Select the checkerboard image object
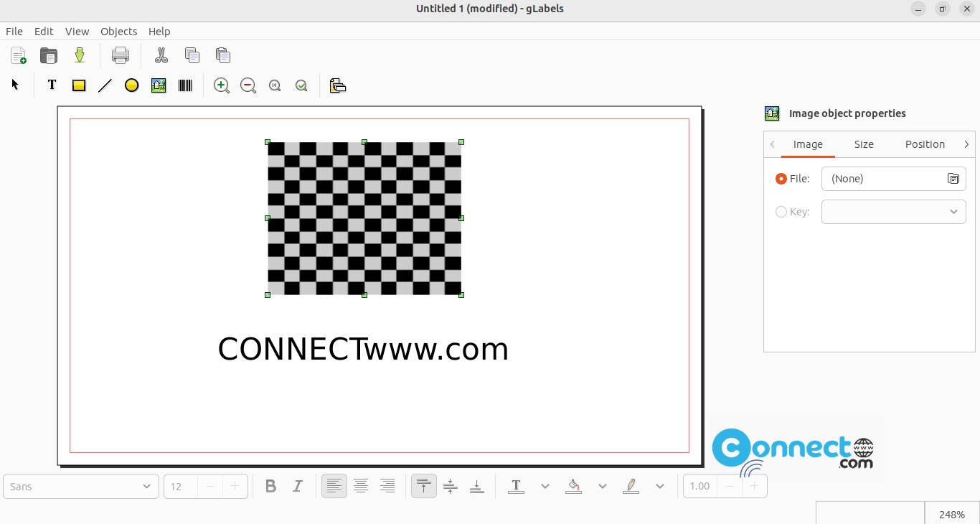Viewport: 980px width, 524px height. 364,218
